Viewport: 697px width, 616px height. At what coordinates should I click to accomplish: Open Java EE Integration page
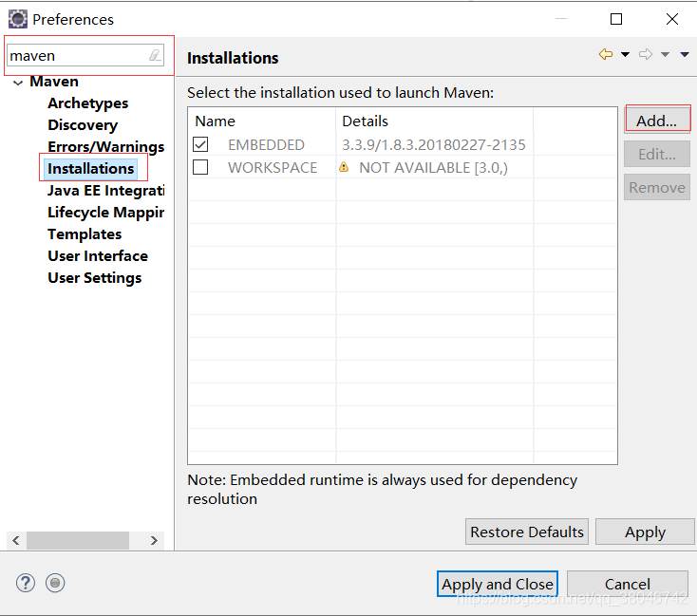105,190
